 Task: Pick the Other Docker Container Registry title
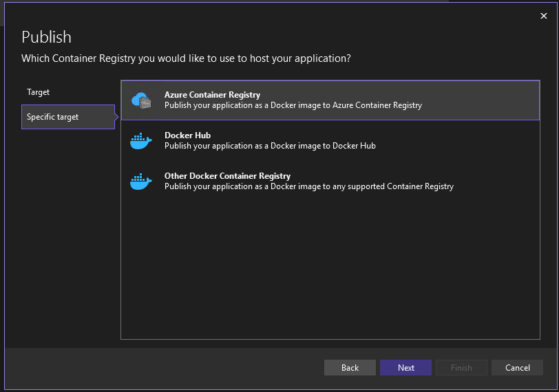pyautogui.click(x=227, y=176)
